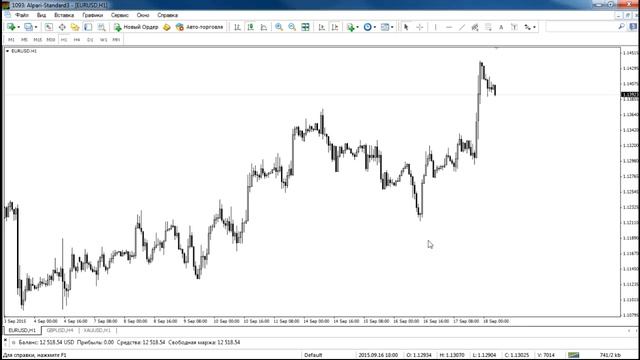Expand the Periods clock dropdown arrow

pyautogui.click(x=375, y=27)
